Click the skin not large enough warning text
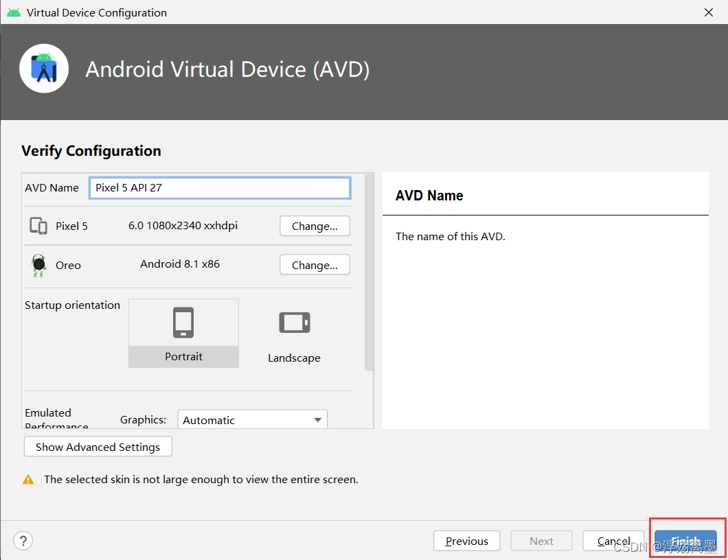This screenshot has width=728, height=560. point(201,479)
